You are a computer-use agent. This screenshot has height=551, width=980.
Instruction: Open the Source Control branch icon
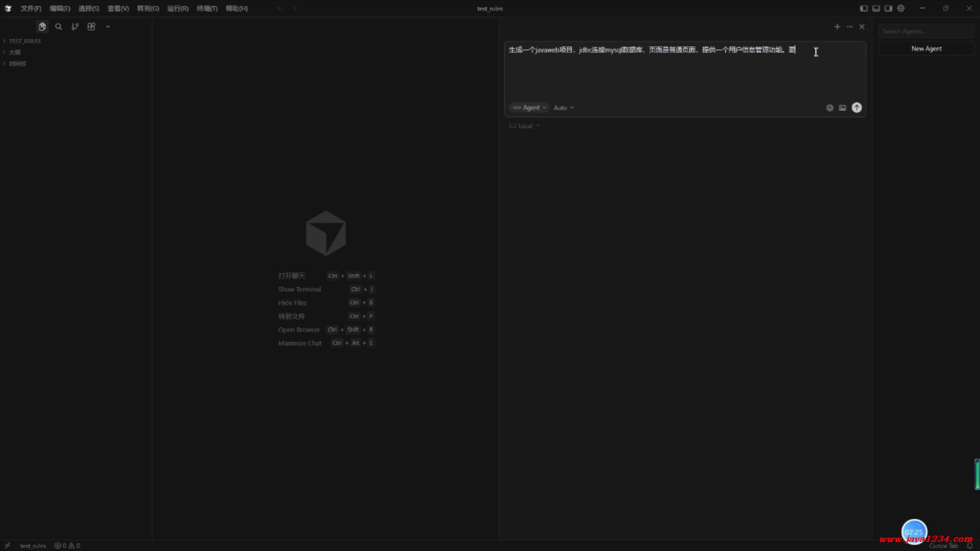pos(75,27)
